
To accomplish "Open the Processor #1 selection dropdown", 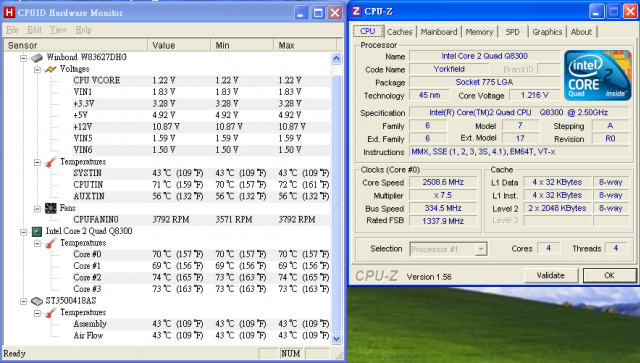I will (x=481, y=249).
